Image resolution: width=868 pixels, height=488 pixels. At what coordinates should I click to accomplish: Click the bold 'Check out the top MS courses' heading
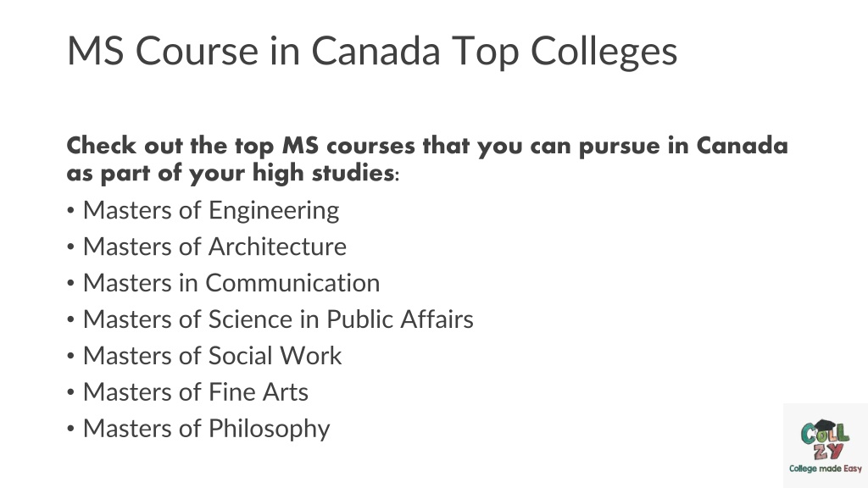click(427, 146)
